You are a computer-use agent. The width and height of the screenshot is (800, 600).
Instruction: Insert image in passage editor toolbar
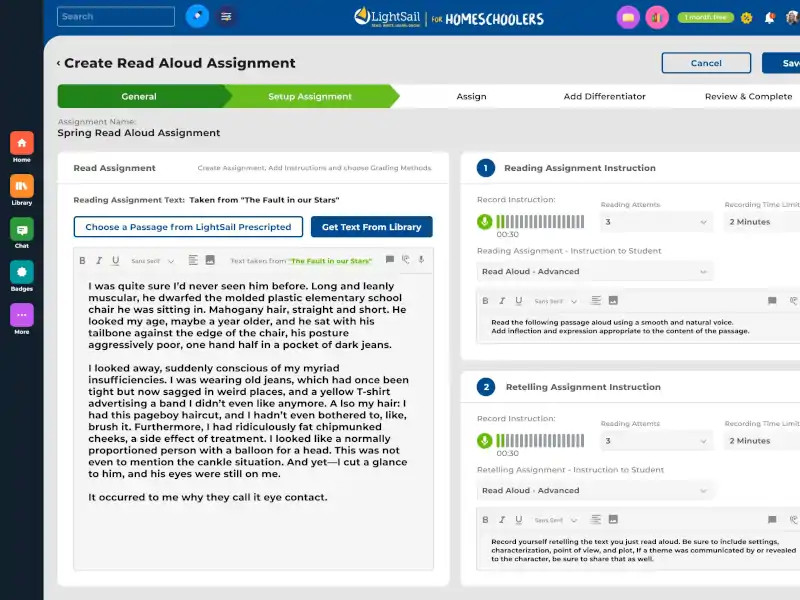coord(210,260)
